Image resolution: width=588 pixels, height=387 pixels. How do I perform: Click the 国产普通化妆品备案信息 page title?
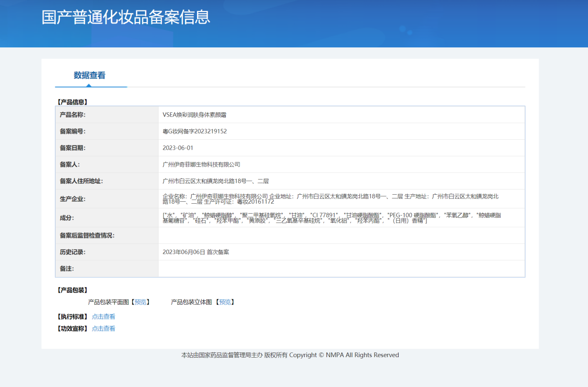126,18
